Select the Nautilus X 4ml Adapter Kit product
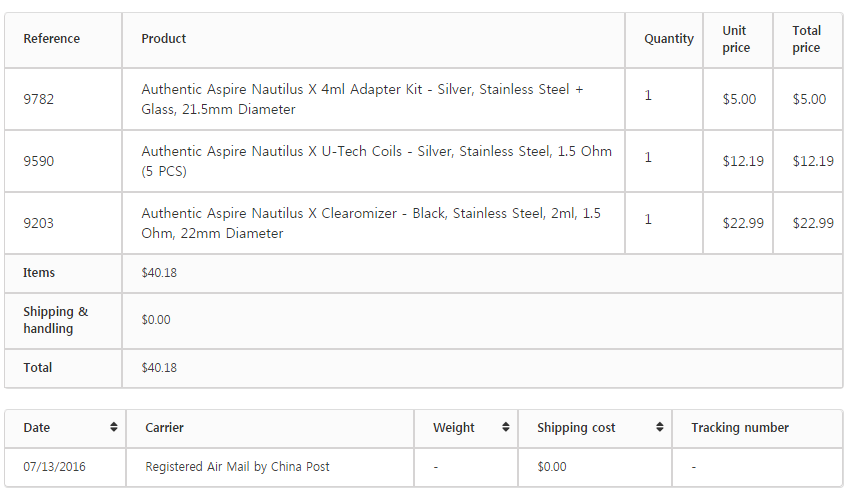The width and height of the screenshot is (851, 493). point(362,99)
